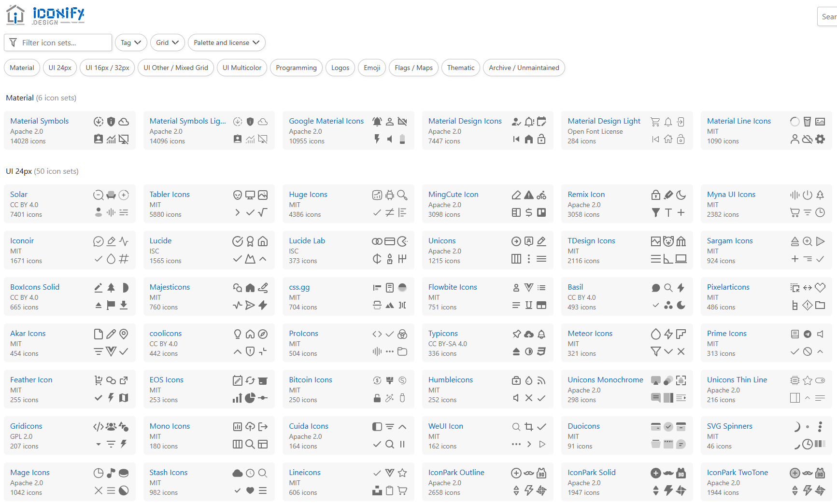Click the Iconify Design logo
Screen dimensions: 837x504
point(45,15)
